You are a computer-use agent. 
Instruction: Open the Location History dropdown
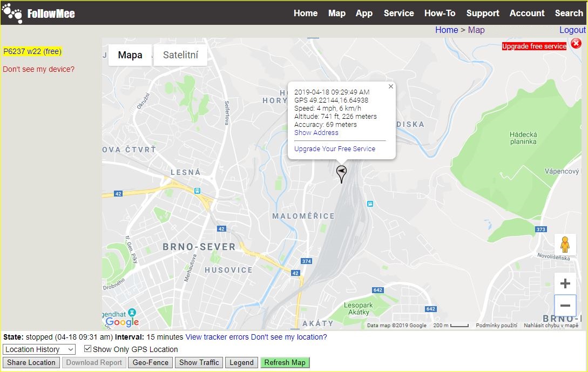coord(39,349)
